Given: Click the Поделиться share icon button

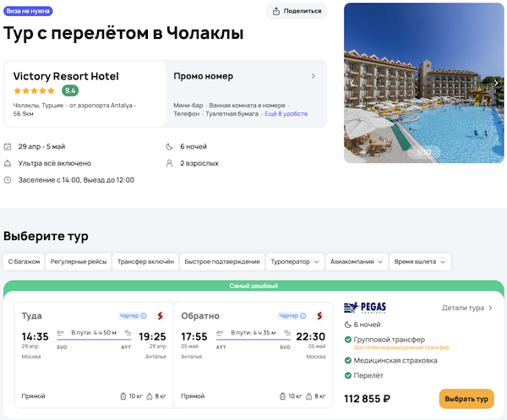Looking at the screenshot, I should (297, 11).
